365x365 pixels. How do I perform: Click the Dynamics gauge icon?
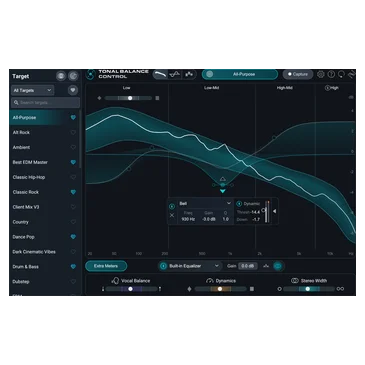pos(210,281)
